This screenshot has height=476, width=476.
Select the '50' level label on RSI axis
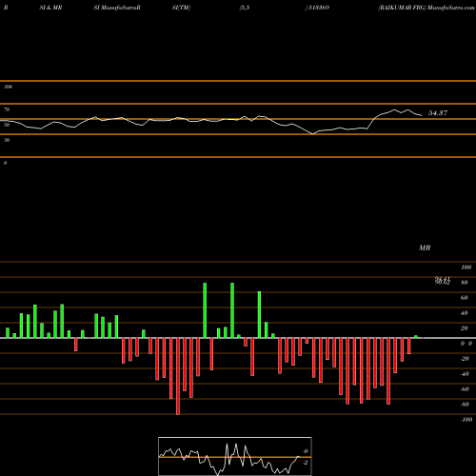tap(7, 125)
